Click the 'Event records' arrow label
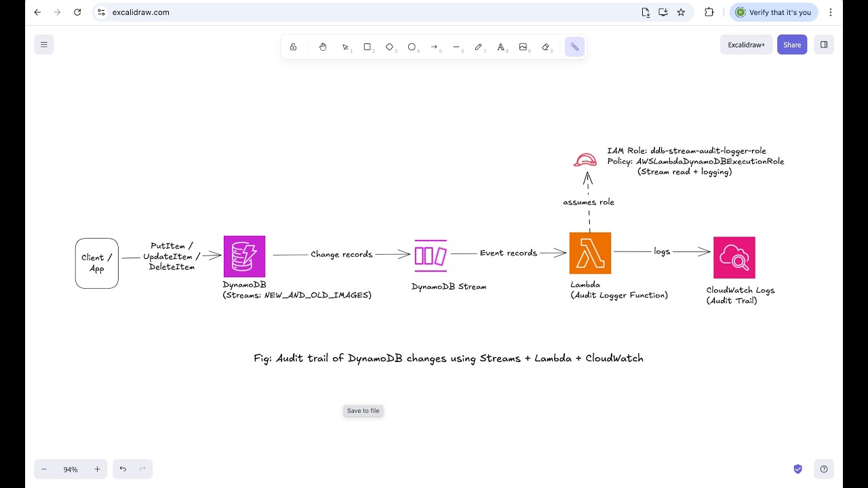 [x=509, y=253]
